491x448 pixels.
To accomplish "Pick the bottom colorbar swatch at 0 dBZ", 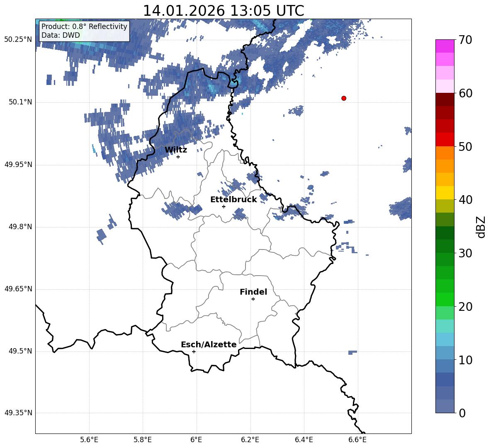I will point(445,406).
